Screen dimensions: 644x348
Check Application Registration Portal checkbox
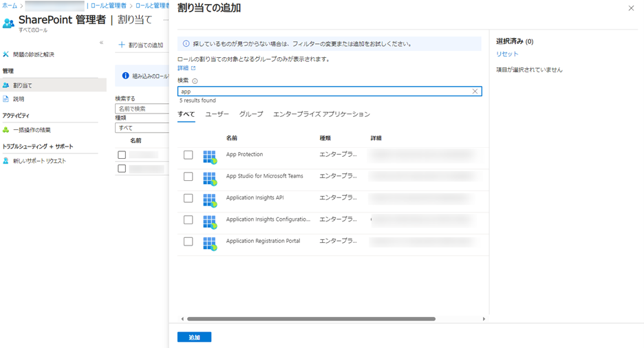tap(188, 241)
